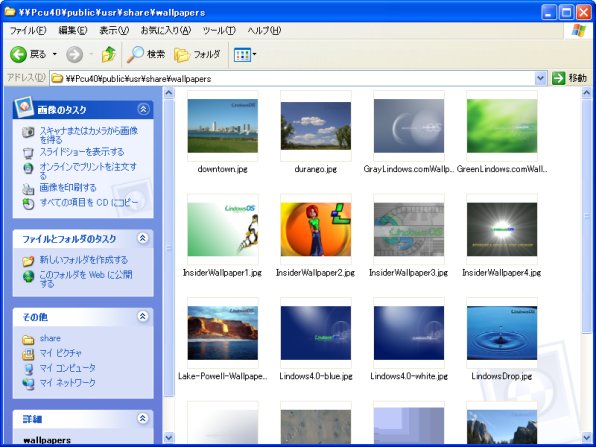Toggle the Folders (フォルダ) pane button
596x447 pixels.
tap(197, 55)
